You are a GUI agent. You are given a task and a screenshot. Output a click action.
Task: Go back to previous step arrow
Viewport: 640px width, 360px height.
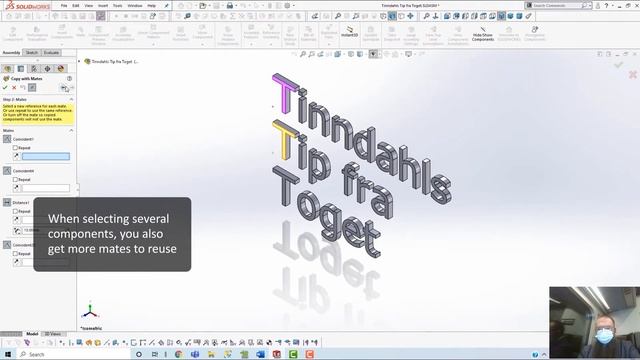click(x=63, y=87)
